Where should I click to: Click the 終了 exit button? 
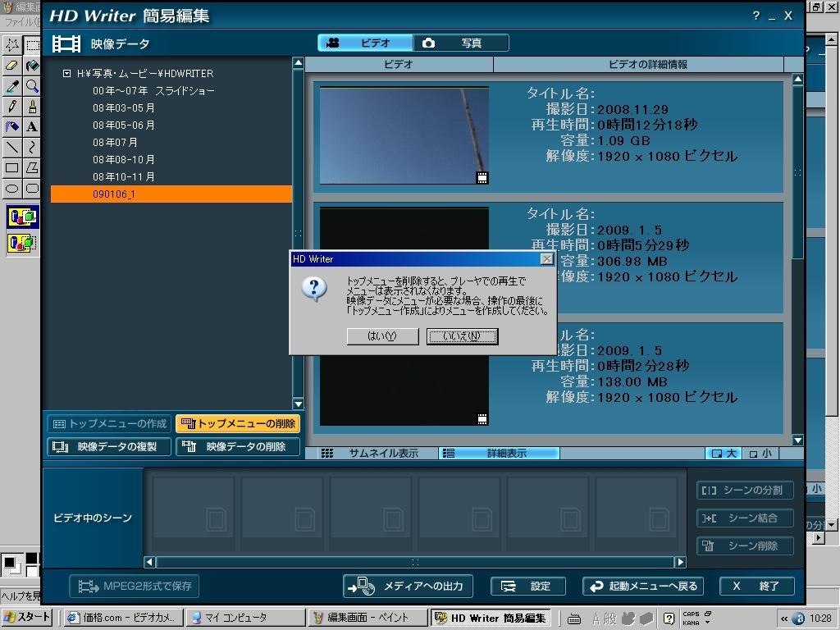[757, 586]
